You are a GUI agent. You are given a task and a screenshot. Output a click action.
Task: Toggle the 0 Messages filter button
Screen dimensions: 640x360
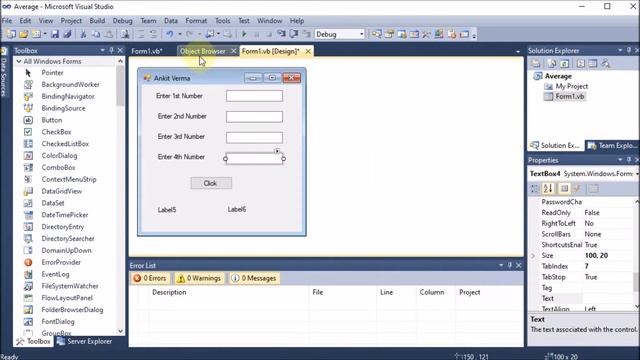254,278
